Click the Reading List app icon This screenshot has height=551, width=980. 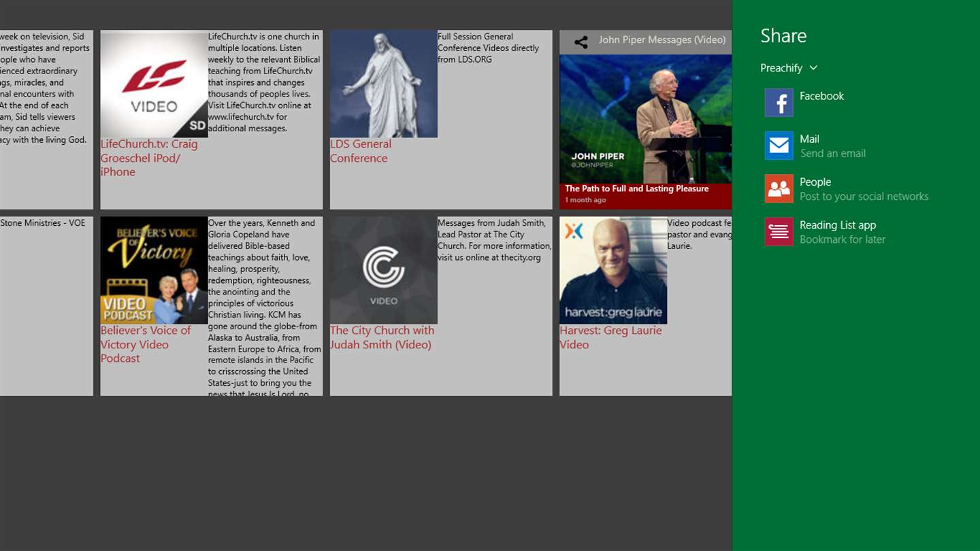(779, 231)
